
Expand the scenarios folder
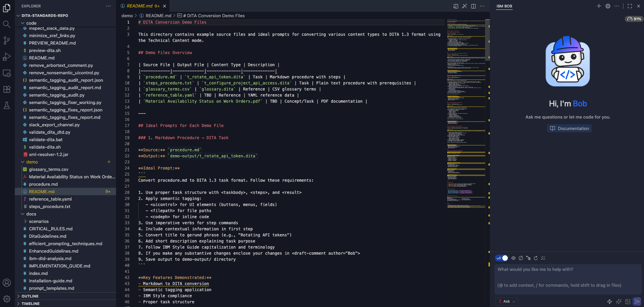(26, 222)
